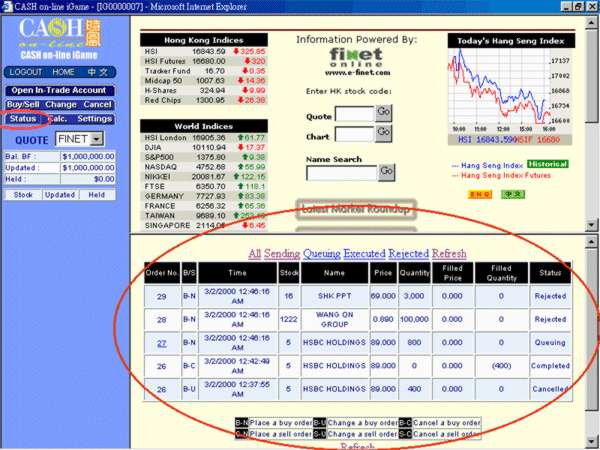Click the Chart stock code field
The width and height of the screenshot is (600, 450).
coord(355,134)
